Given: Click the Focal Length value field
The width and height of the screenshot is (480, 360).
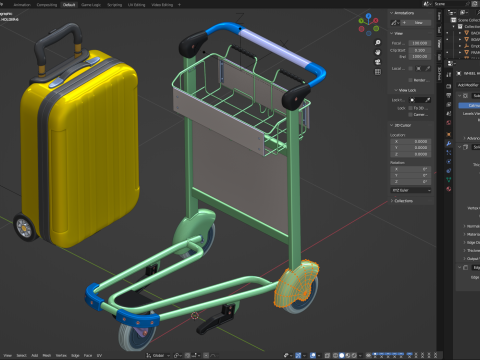Looking at the screenshot, I should tap(420, 43).
